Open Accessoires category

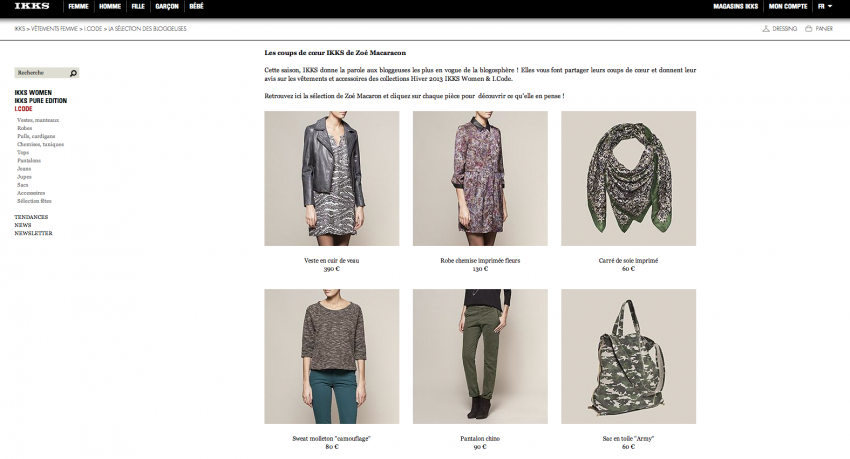click(x=31, y=193)
